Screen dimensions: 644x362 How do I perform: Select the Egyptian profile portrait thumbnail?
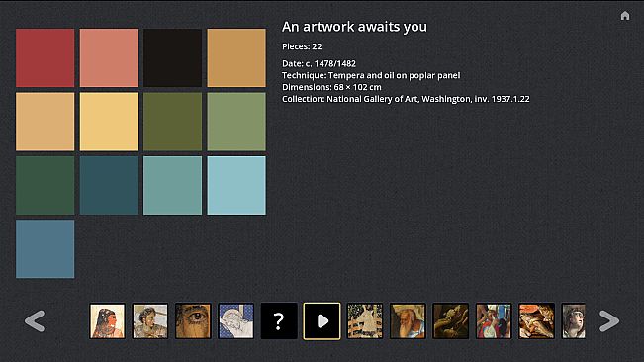(107, 321)
